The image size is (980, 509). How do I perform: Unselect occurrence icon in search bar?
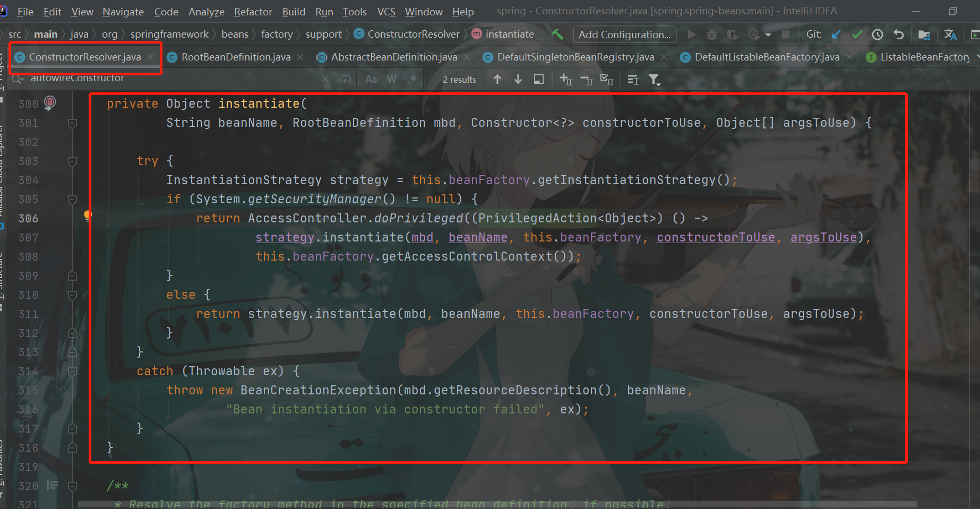point(587,79)
